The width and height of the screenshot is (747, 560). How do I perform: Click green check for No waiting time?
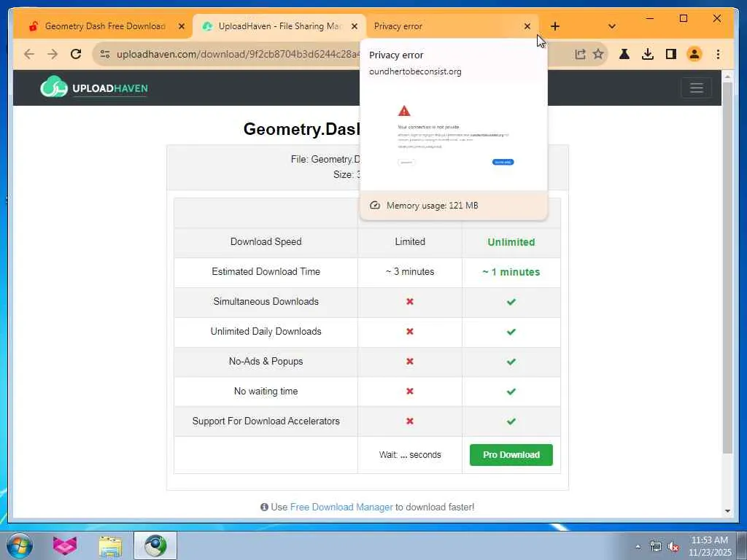[x=511, y=392]
